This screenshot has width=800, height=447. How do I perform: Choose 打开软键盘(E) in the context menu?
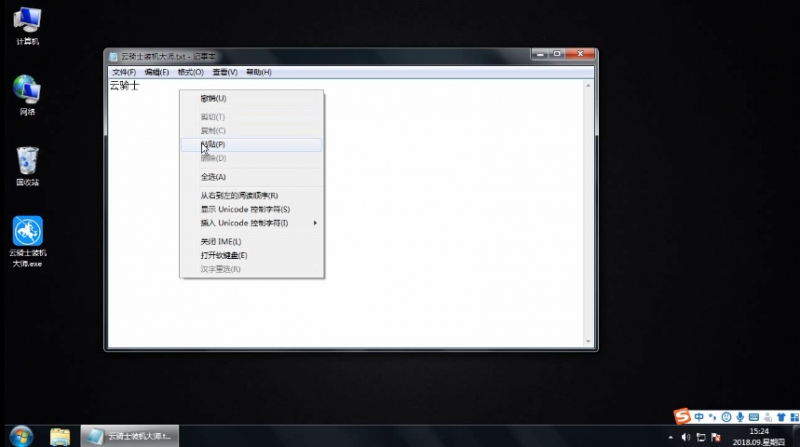click(x=252, y=255)
